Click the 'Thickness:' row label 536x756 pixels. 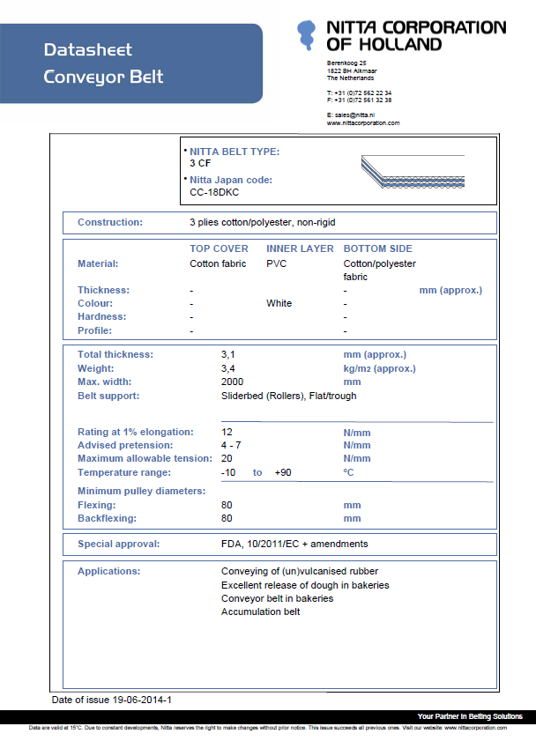coord(104,290)
